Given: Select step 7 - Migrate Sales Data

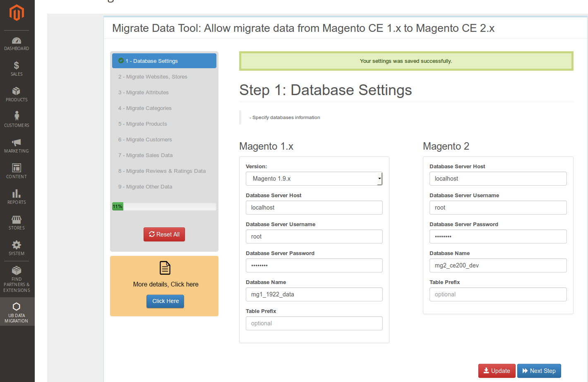Looking at the screenshot, I should 164,155.
